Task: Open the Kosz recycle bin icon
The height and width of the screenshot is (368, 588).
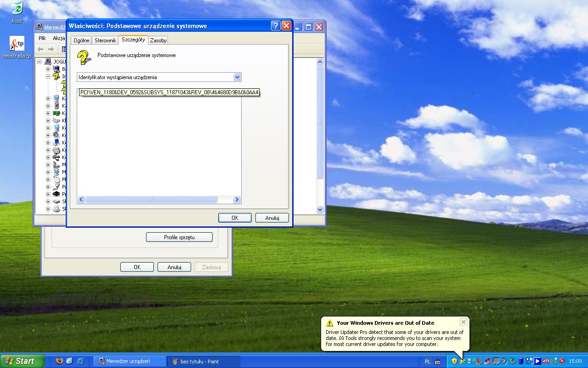Action: (17, 12)
